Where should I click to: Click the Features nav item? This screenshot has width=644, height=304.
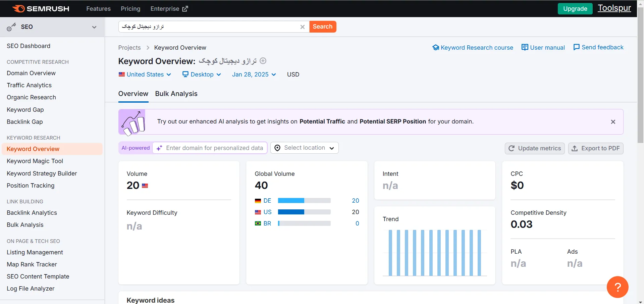pos(98,9)
